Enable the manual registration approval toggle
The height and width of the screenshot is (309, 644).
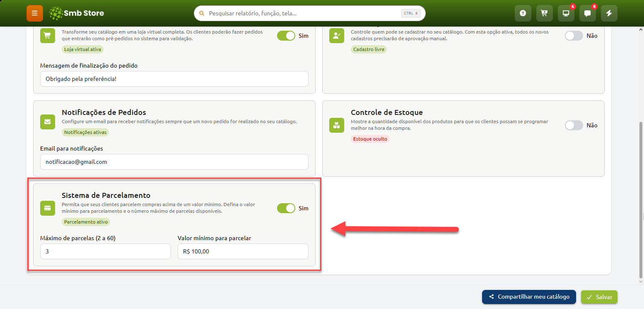coord(574,36)
